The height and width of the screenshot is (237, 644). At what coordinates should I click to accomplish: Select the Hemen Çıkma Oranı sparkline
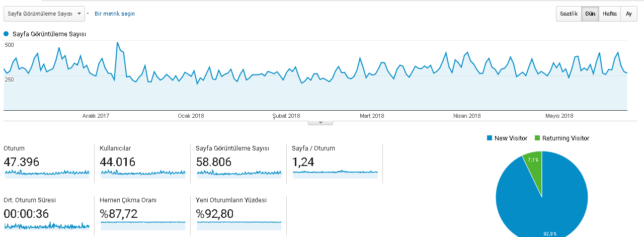[143, 225]
